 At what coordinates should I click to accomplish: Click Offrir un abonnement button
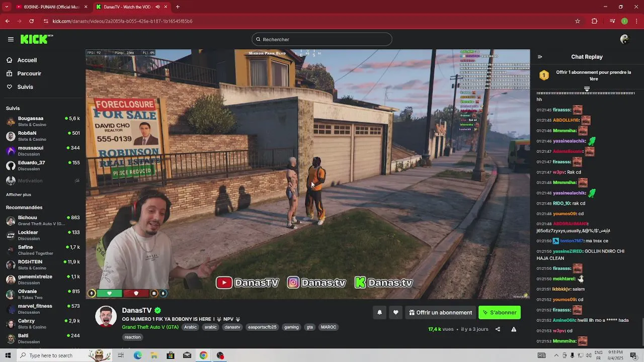(x=440, y=312)
